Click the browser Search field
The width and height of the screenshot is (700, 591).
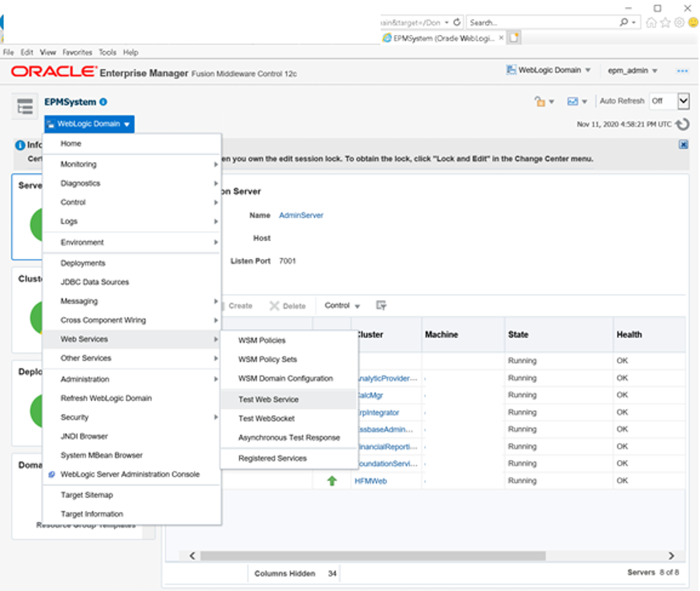point(542,22)
